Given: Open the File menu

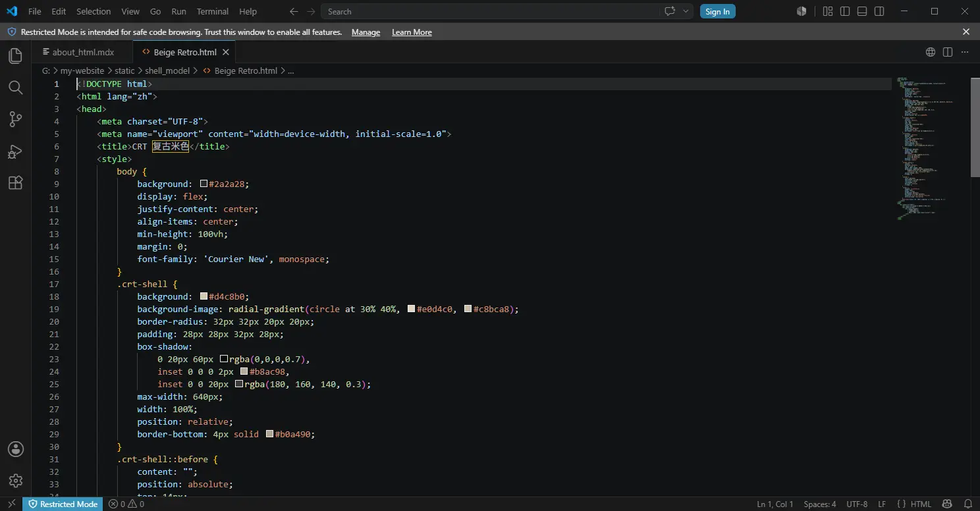Looking at the screenshot, I should [35, 11].
